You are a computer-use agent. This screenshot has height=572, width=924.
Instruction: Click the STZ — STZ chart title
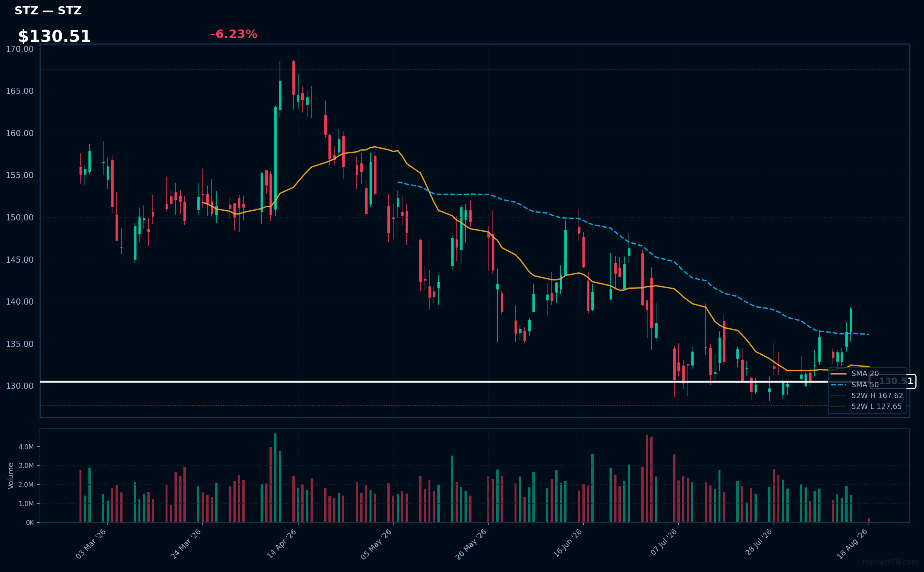point(48,10)
